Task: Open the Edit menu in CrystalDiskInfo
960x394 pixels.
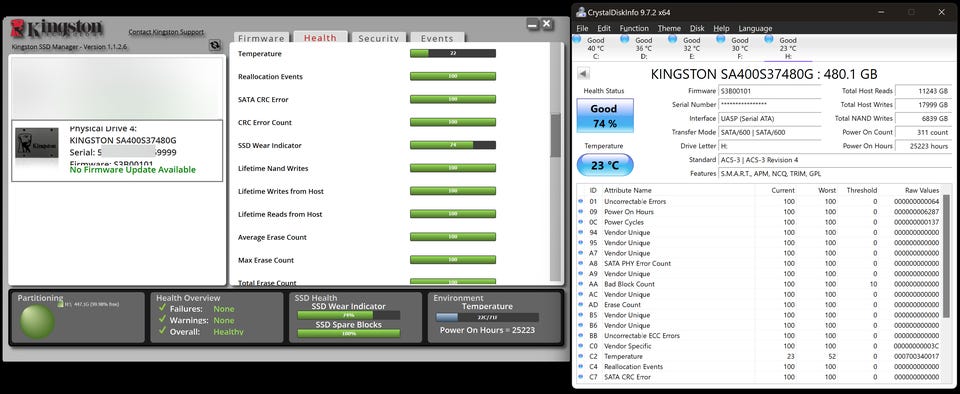Action: pyautogui.click(x=604, y=28)
